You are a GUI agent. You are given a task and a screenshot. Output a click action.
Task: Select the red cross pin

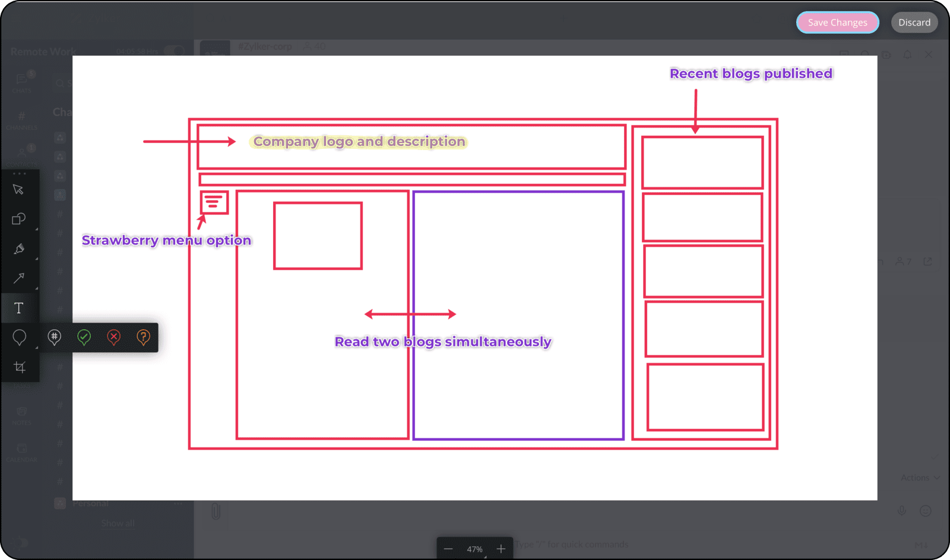pyautogui.click(x=113, y=337)
